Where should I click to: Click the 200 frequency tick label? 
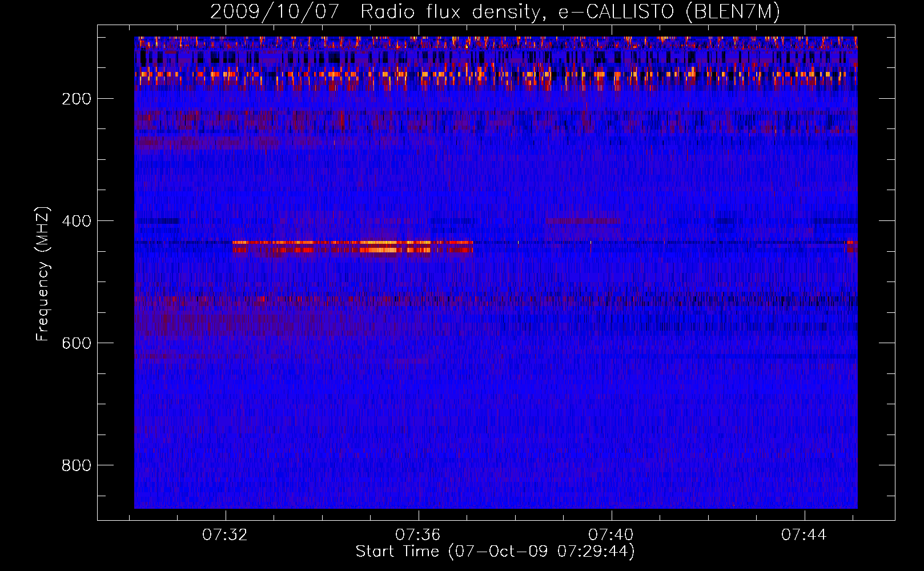pos(77,99)
